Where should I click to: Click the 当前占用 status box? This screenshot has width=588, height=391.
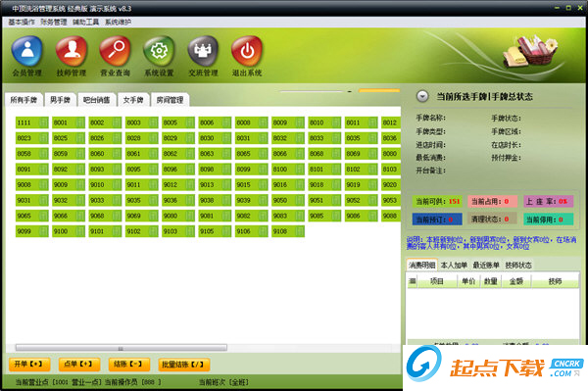[x=492, y=201]
